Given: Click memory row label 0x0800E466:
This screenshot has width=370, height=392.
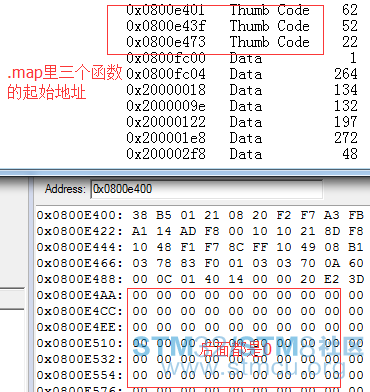Looking at the screenshot, I should (x=80, y=263).
